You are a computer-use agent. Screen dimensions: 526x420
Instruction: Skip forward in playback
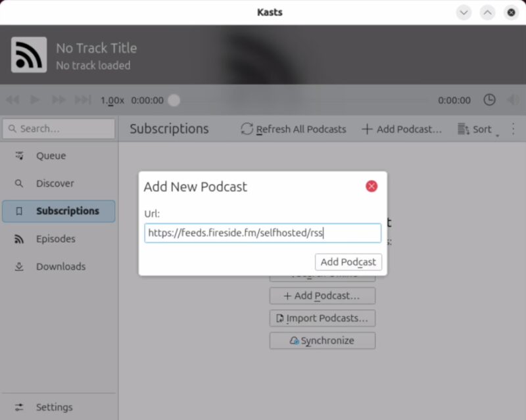pos(57,100)
